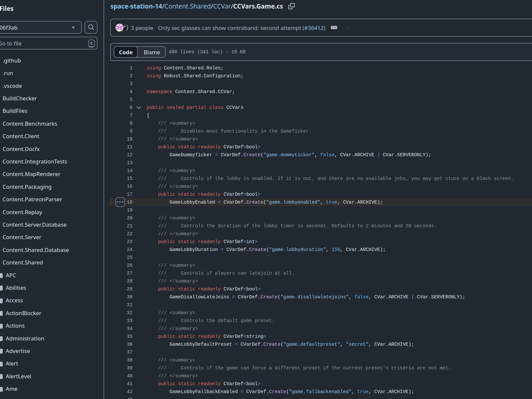Select line number 36

(130, 344)
